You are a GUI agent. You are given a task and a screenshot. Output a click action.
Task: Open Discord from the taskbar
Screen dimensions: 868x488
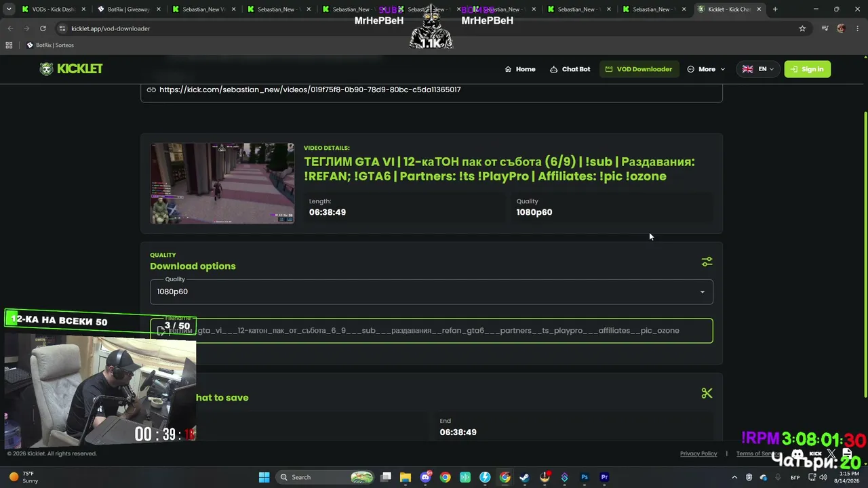(x=426, y=477)
